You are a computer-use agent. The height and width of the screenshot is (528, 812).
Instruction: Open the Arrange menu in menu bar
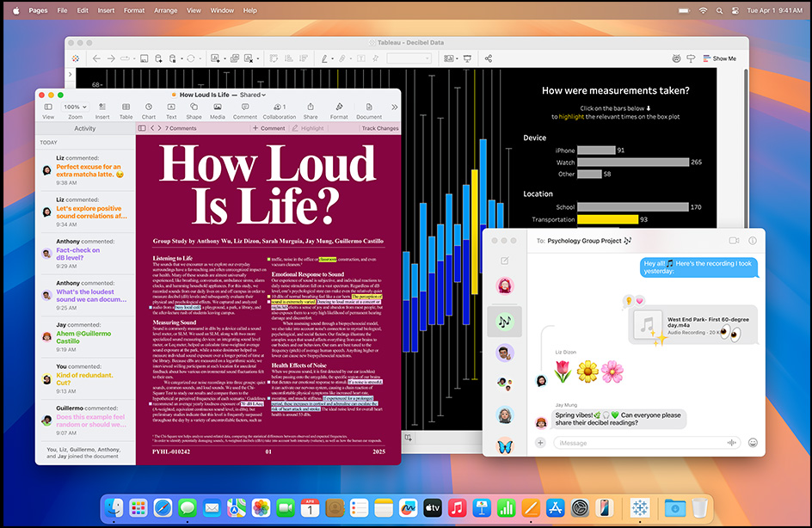tap(165, 10)
